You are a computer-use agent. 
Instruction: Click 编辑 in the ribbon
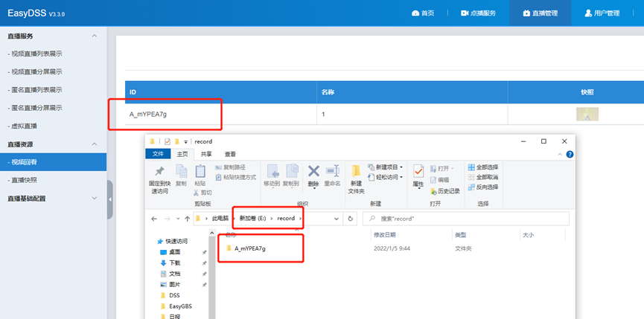click(x=439, y=180)
